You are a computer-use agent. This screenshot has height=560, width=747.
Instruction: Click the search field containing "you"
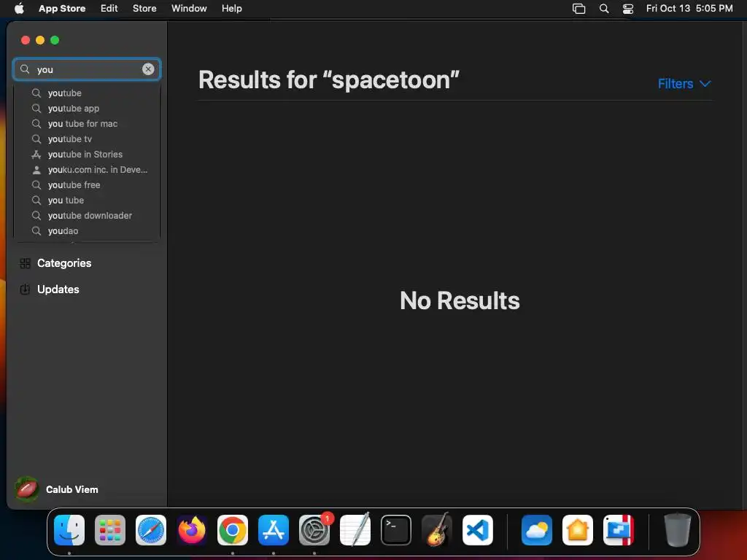[x=87, y=69]
